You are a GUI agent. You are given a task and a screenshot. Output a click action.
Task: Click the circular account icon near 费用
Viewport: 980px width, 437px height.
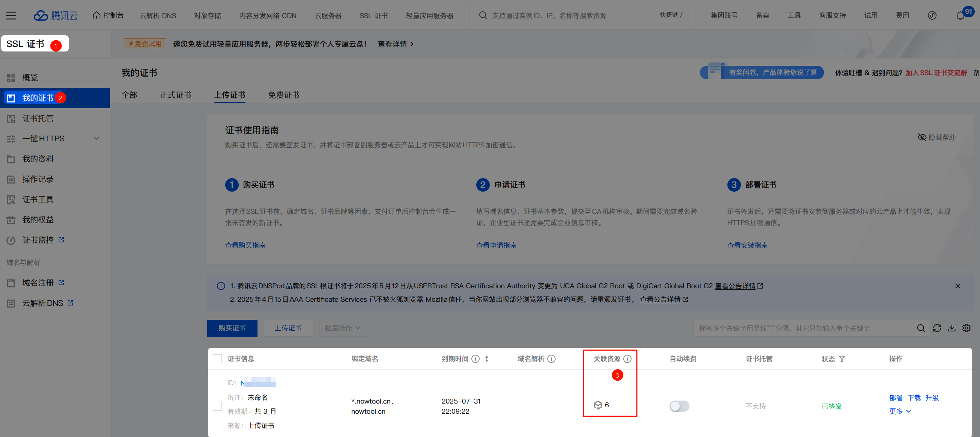pos(932,15)
